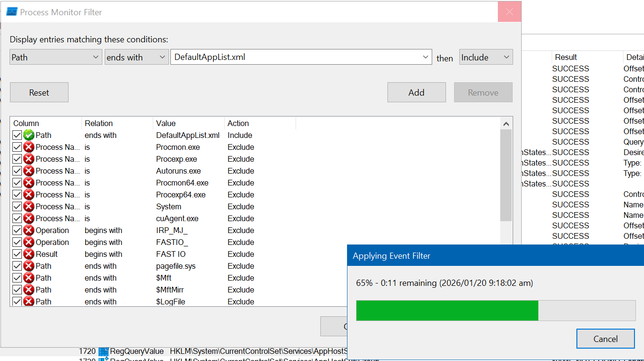644x361 pixels.
Task: Click the blue registry icon beside RegQueryValue event
Action: tap(104, 351)
